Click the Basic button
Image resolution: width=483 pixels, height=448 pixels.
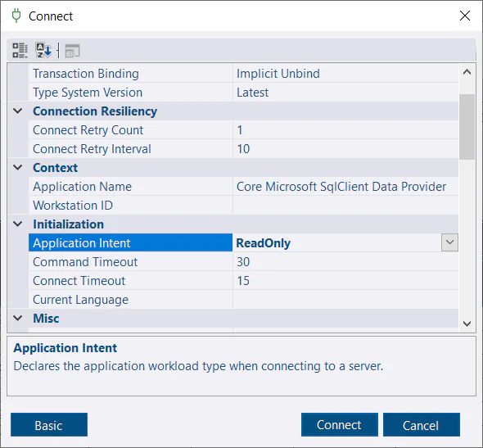[x=49, y=425]
